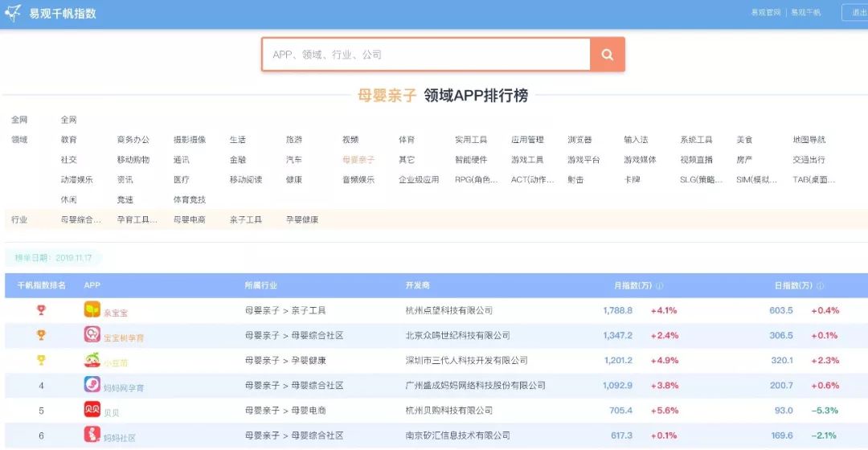Click info icon beside 日指数(万)
Image resolution: width=868 pixels, height=450 pixels.
(820, 285)
